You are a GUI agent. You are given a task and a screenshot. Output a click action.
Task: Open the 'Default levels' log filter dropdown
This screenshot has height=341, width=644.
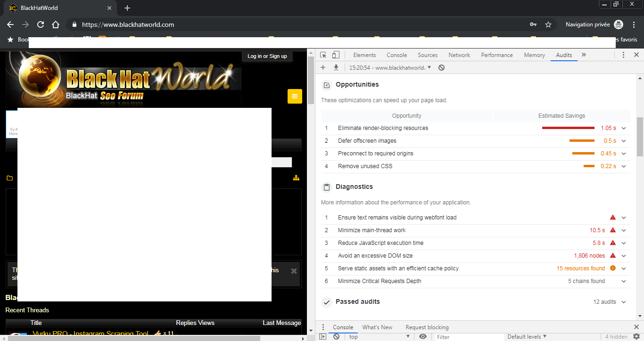tap(527, 337)
